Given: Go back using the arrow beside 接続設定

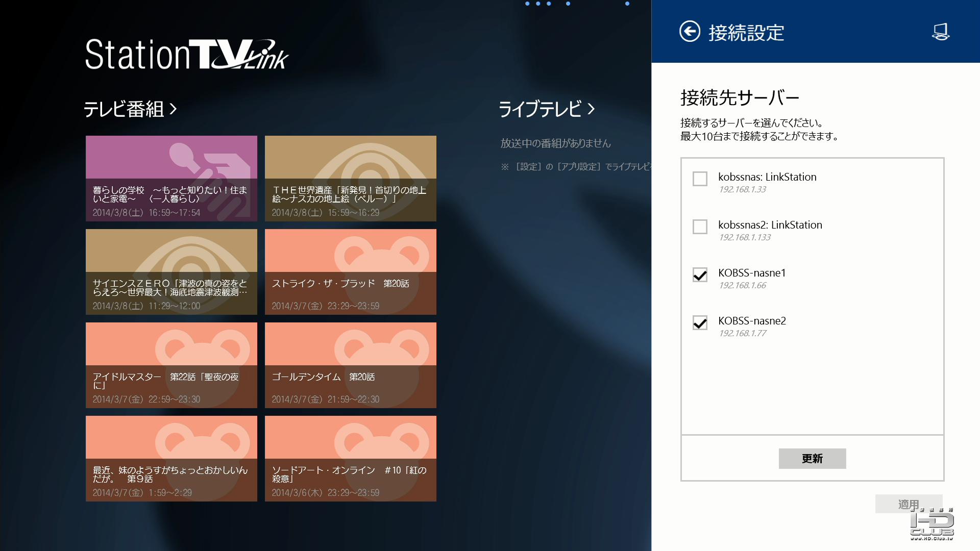Looking at the screenshot, I should click(690, 32).
